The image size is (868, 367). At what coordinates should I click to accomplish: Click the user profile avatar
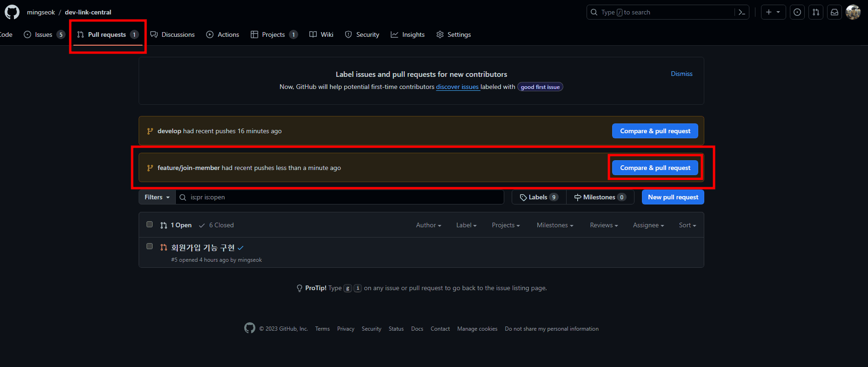pos(853,12)
